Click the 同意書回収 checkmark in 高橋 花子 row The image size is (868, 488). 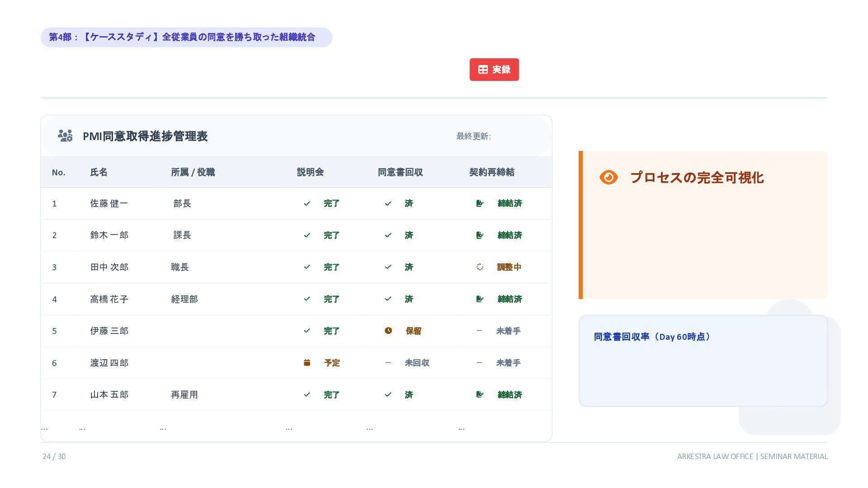click(x=388, y=299)
